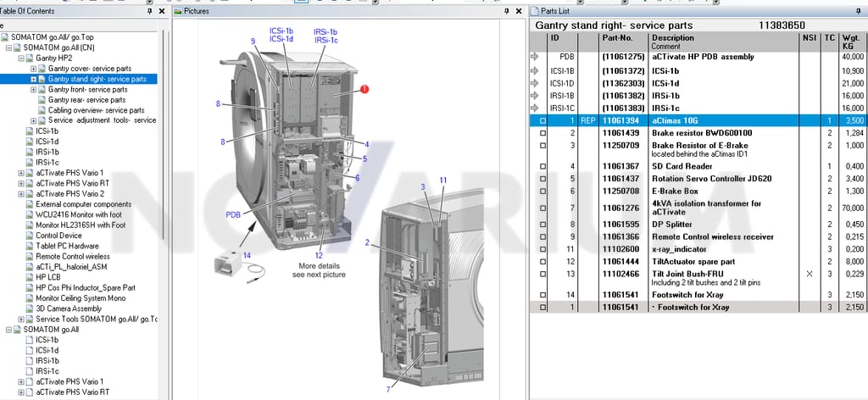Click callout number 7 in the picture
Viewport: 868px width, 400px height.
point(388,390)
